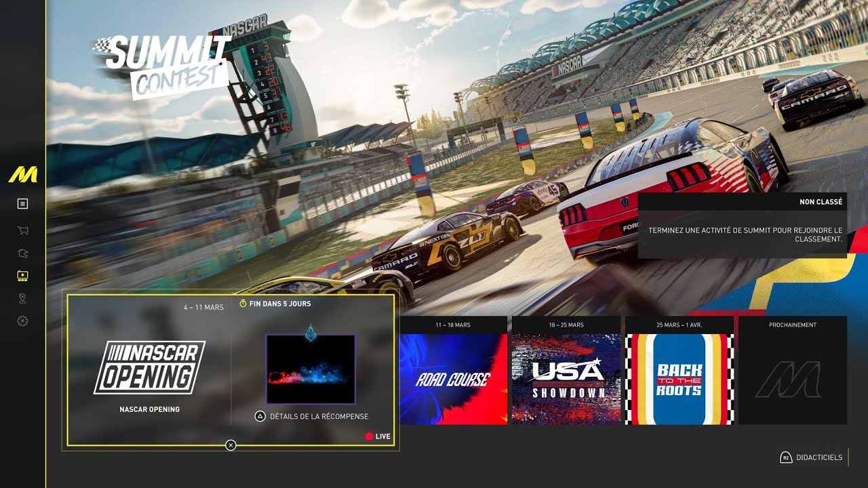Open the list menu icon in sidebar
Viewport: 868px width, 488px height.
22,203
